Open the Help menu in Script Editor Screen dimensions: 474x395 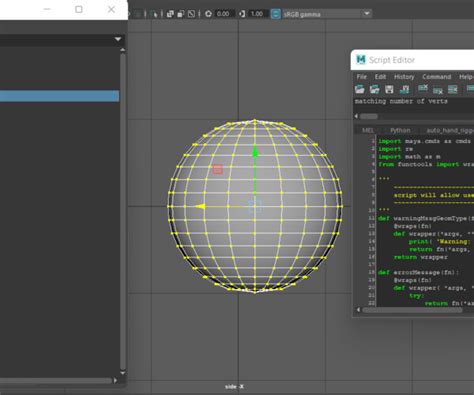466,77
